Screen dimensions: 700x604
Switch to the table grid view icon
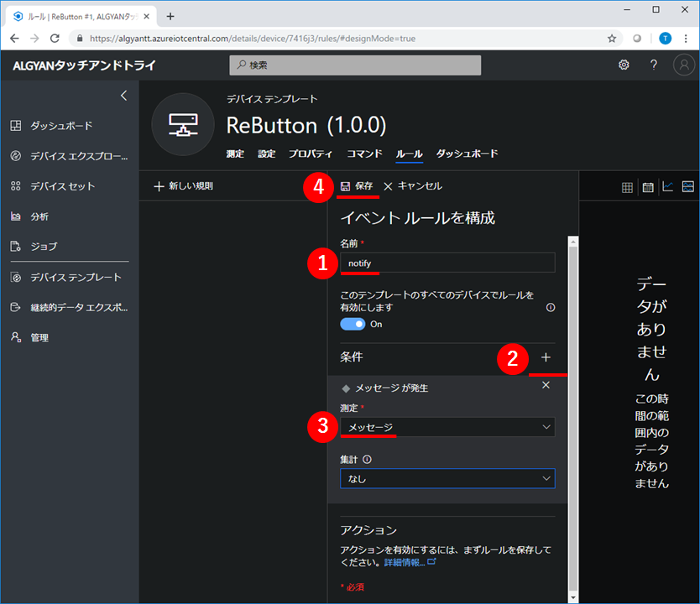627,187
